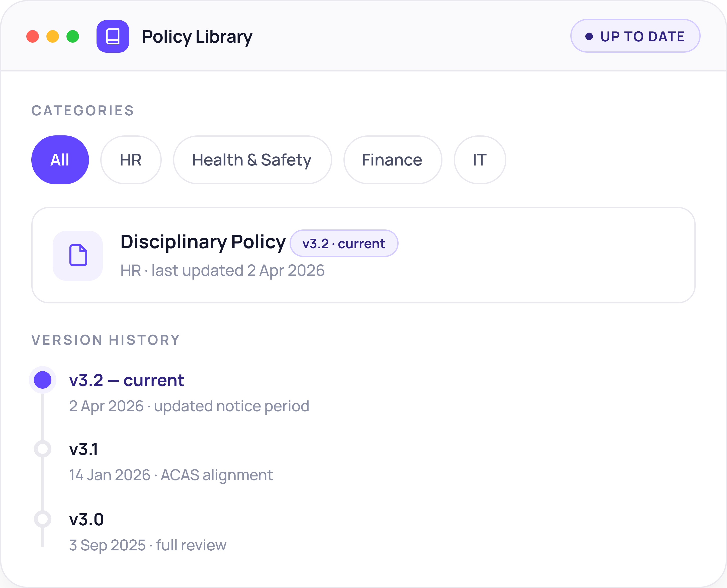Screen dimensions: 727x588
Task: Click the Disciplinary Policy document icon
Action: (x=78, y=256)
